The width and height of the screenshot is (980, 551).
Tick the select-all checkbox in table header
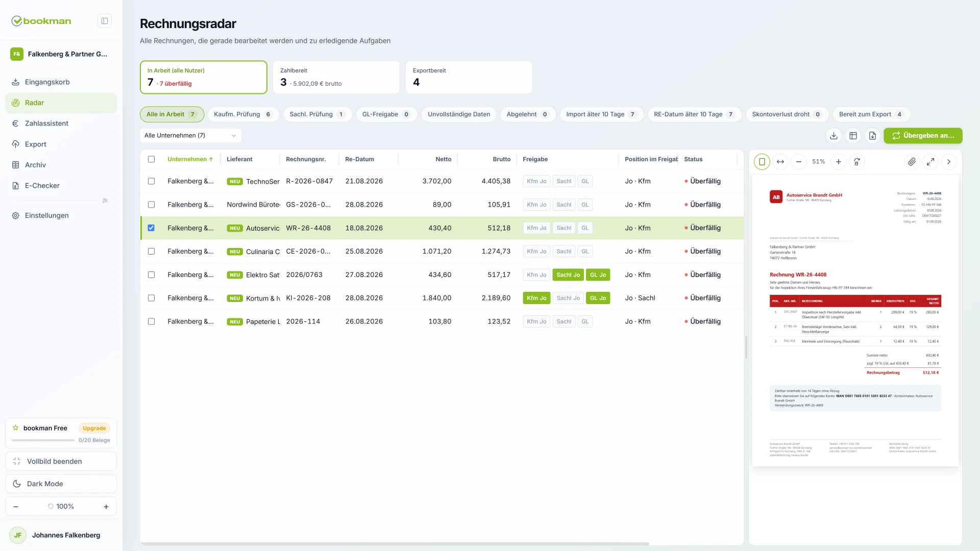[151, 159]
